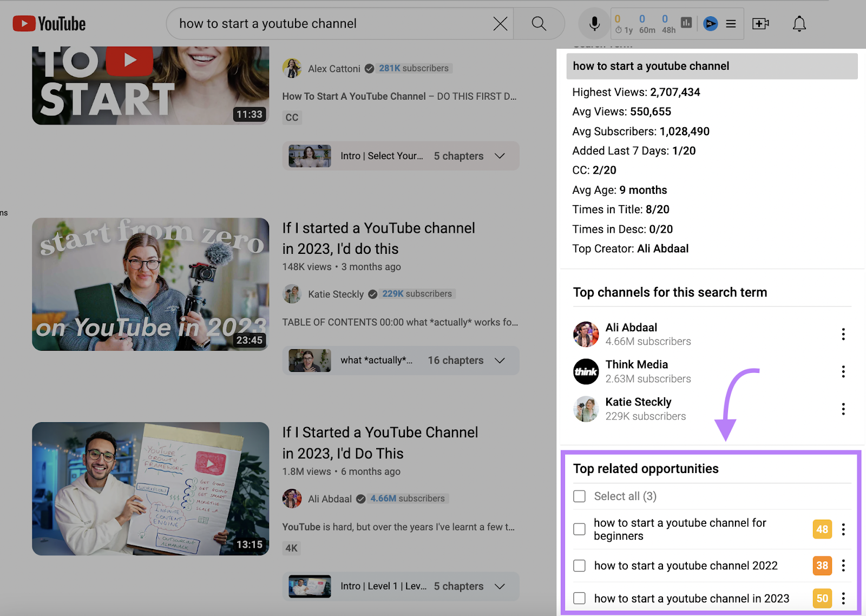Open options dots for Ali Abdaal channel

(x=843, y=335)
